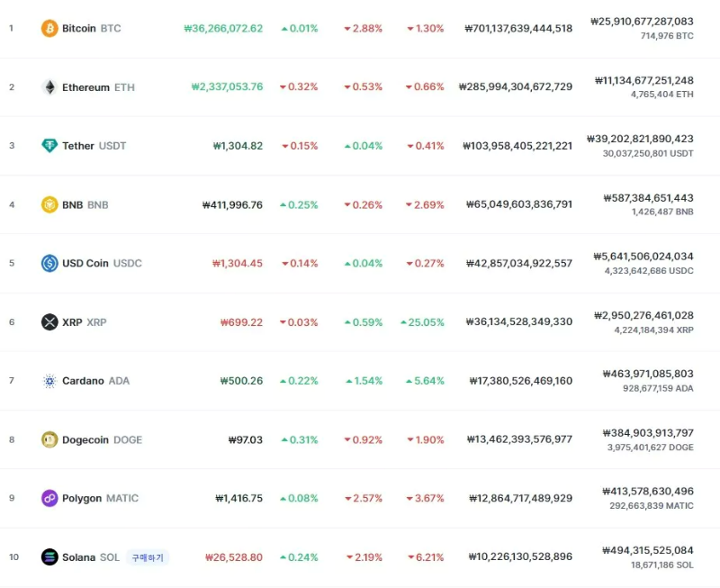Click Tether's volume 30,037,250,801 USDT
Screen dimensions: 720x588
click(x=648, y=153)
